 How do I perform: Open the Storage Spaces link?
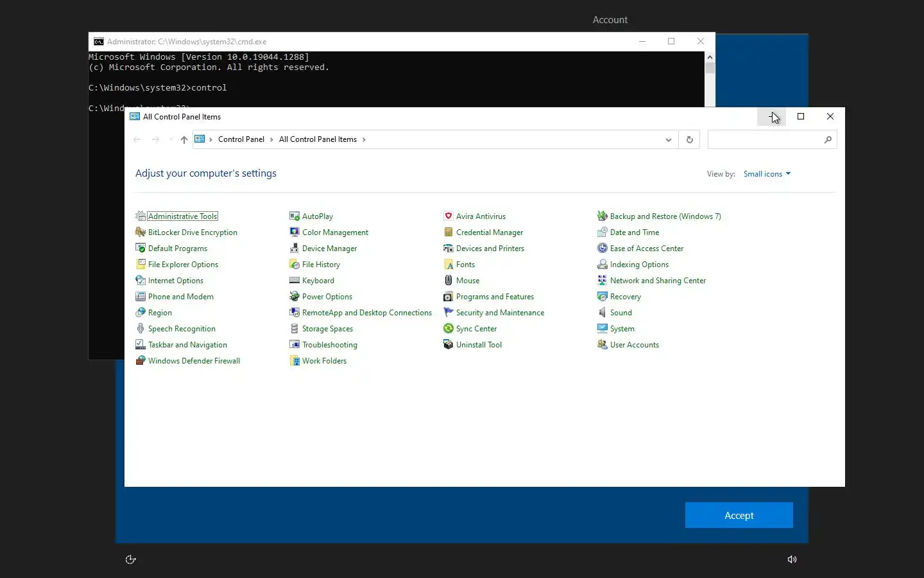327,329
